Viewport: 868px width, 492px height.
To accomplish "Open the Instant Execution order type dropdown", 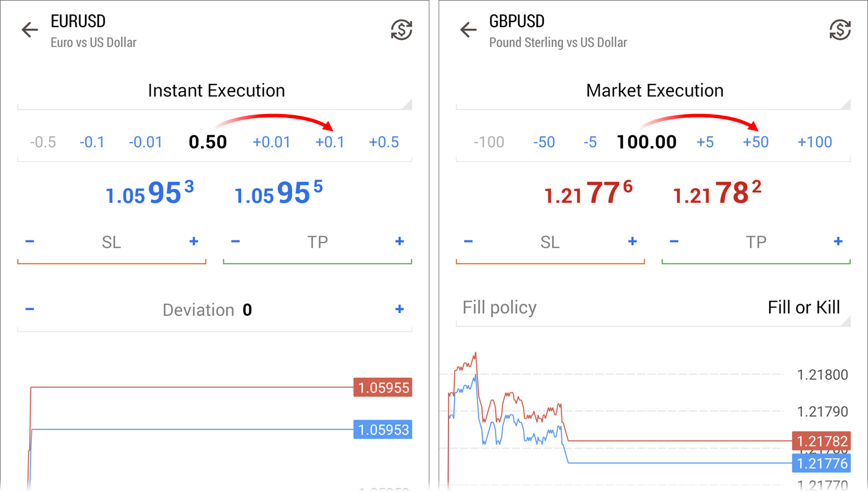I will 216,90.
